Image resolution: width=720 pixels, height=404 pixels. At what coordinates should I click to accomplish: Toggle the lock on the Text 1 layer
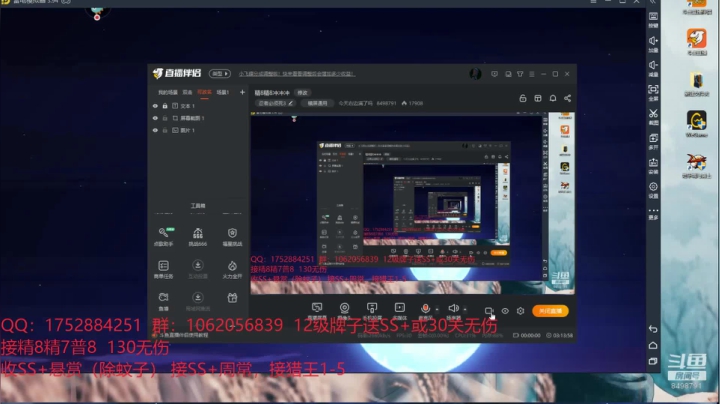(x=165, y=106)
